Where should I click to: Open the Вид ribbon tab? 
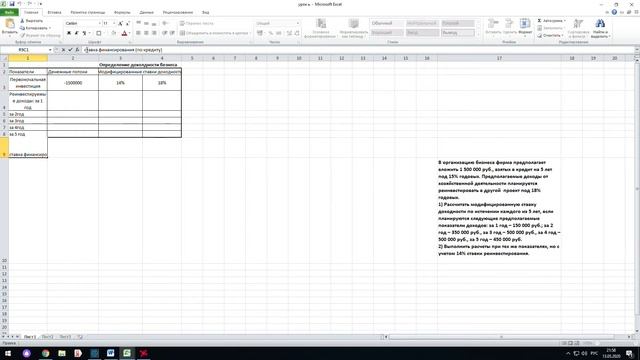[205, 12]
